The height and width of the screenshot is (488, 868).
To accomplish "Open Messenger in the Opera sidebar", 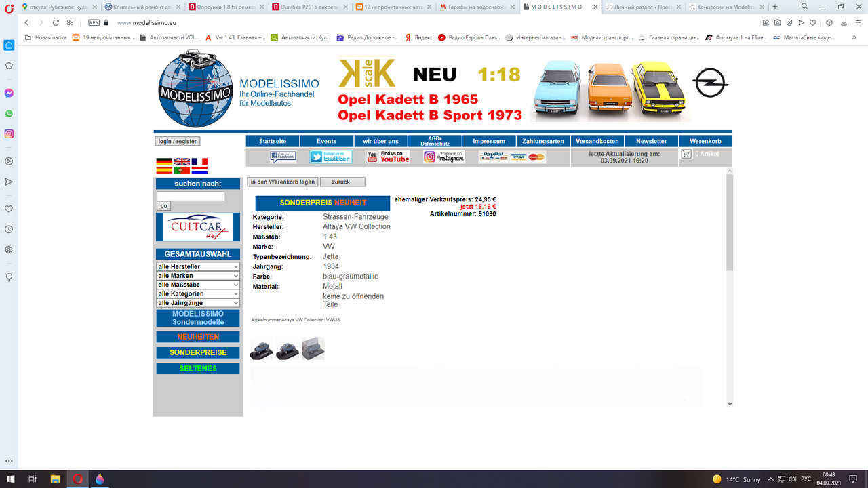I will 9,93.
